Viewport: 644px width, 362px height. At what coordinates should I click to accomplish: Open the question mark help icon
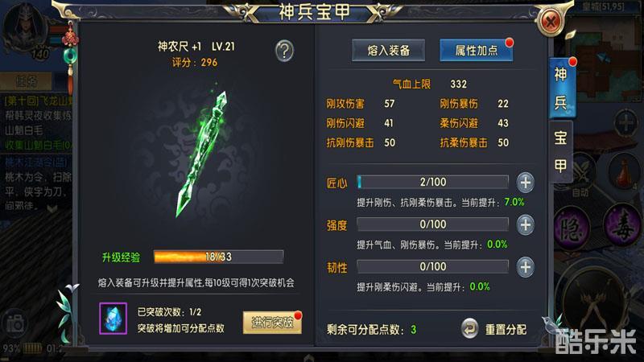pyautogui.click(x=285, y=51)
